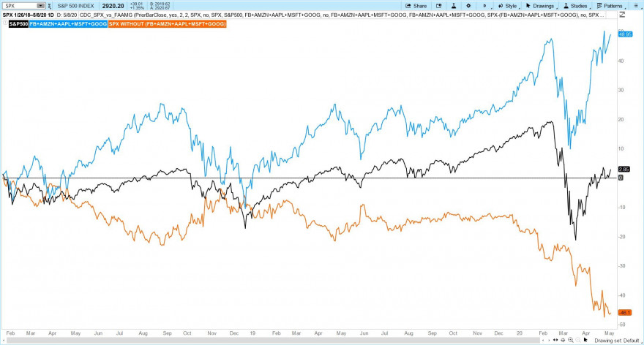Click the D: 5/8/20 date readout
Viewport: 644px width, 345px height.
click(x=67, y=15)
